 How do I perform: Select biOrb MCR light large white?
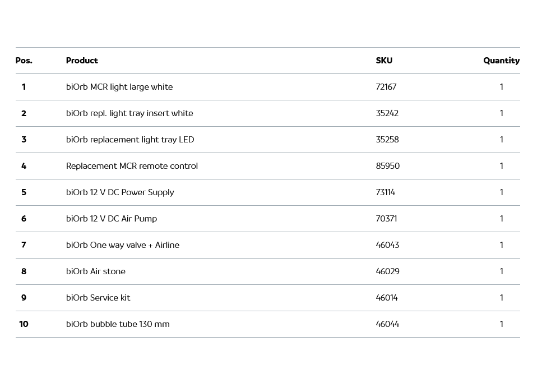[119, 87]
